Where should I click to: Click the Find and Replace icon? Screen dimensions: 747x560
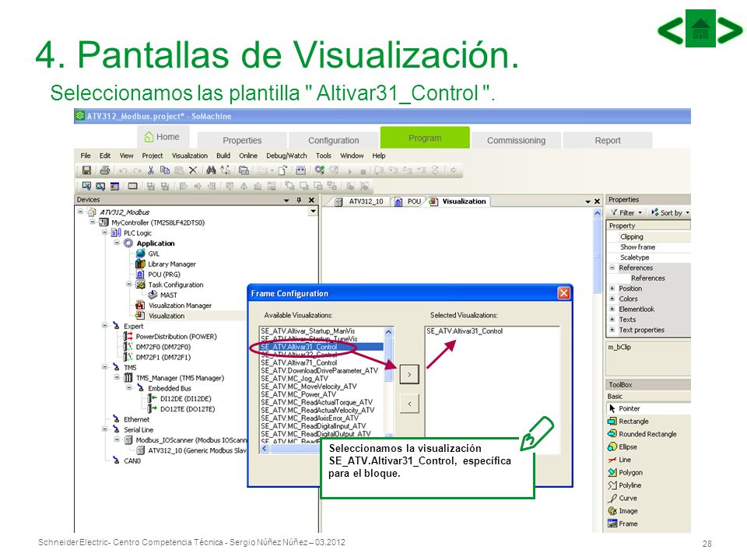(x=226, y=170)
